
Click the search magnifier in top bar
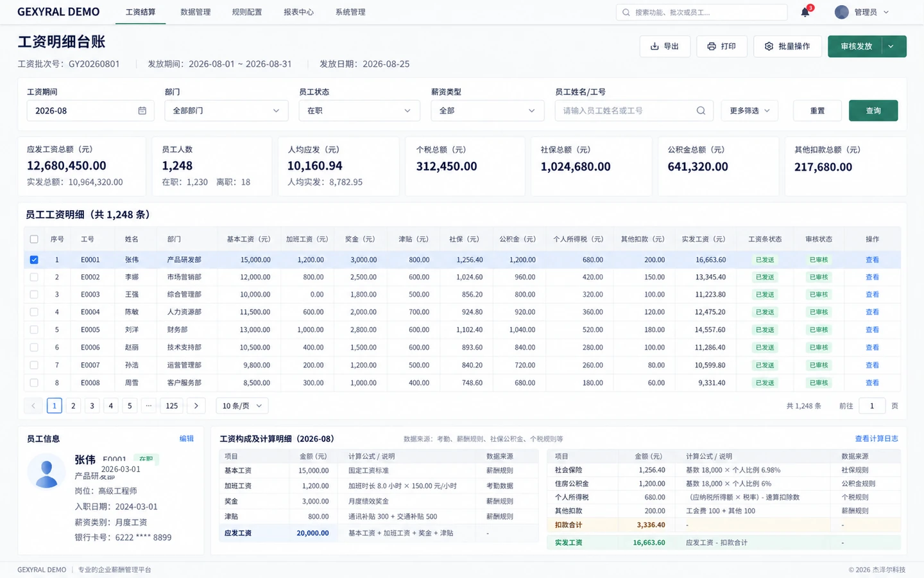point(626,12)
